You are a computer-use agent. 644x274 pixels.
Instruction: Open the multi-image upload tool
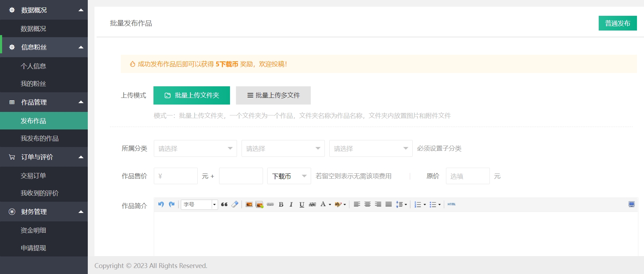[259, 204]
